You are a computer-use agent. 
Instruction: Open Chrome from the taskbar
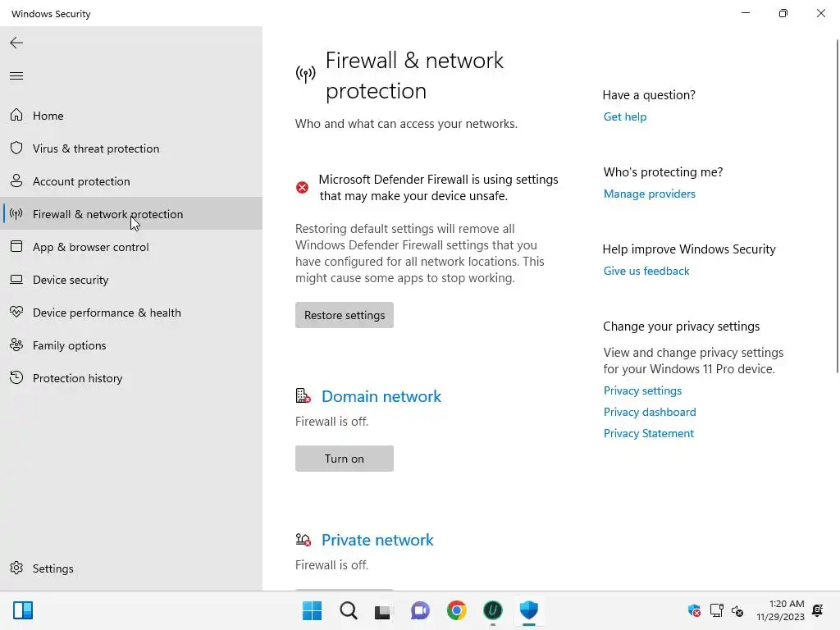[457, 610]
